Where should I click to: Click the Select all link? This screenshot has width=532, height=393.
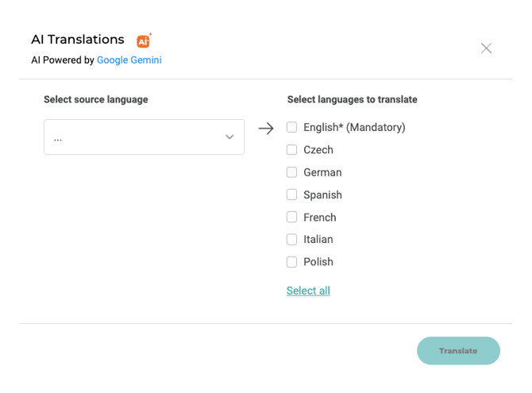click(308, 291)
